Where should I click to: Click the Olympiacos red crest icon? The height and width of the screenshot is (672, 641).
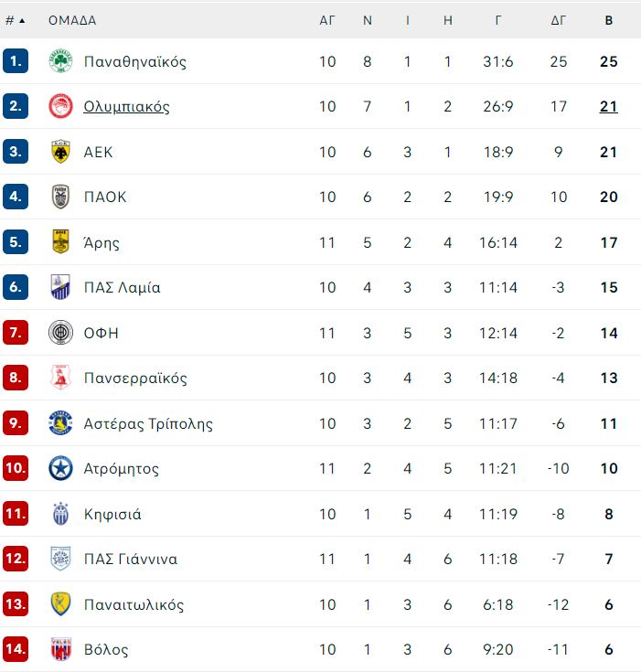[x=60, y=106]
